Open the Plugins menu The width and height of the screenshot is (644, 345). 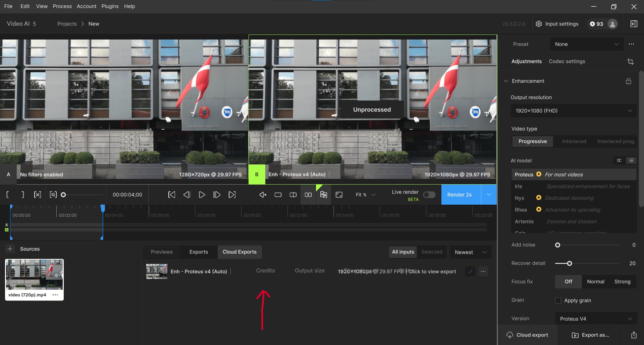click(x=110, y=6)
